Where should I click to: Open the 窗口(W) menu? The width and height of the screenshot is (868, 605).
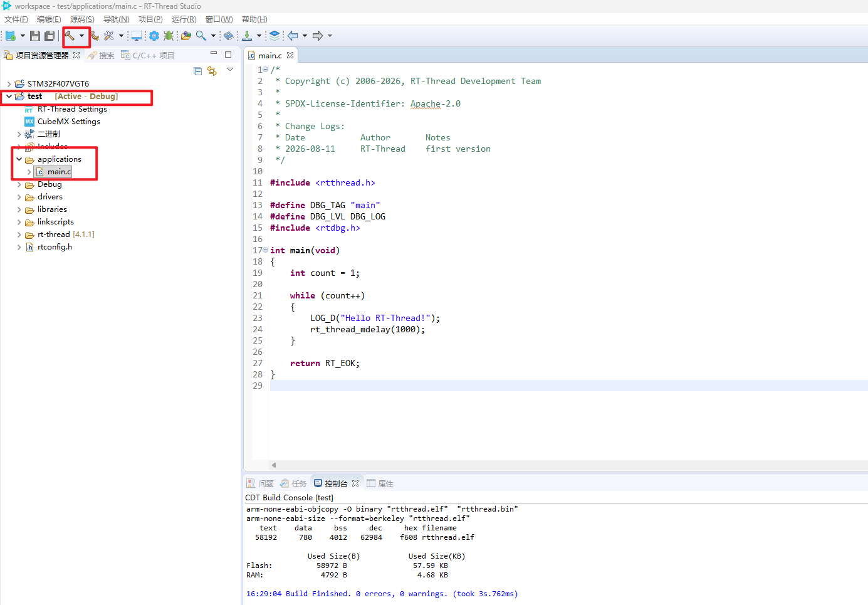(219, 19)
